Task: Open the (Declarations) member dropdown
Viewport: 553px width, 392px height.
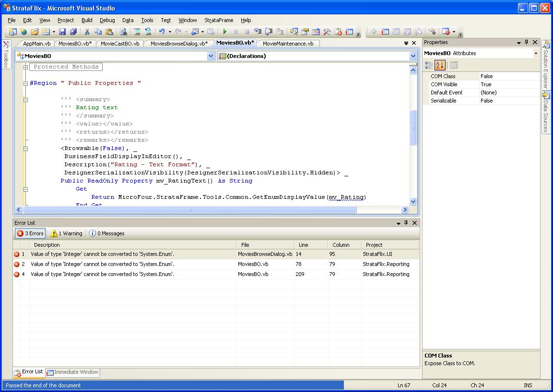Action: 413,56
